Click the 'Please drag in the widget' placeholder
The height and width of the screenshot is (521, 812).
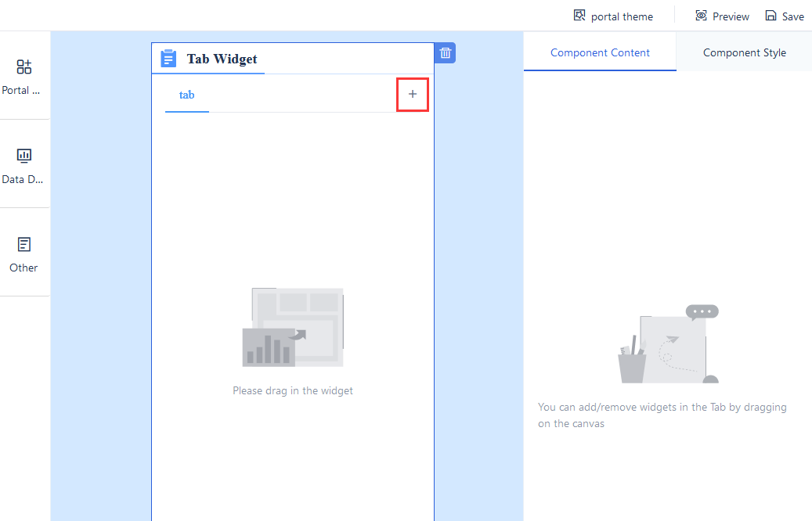pos(292,390)
